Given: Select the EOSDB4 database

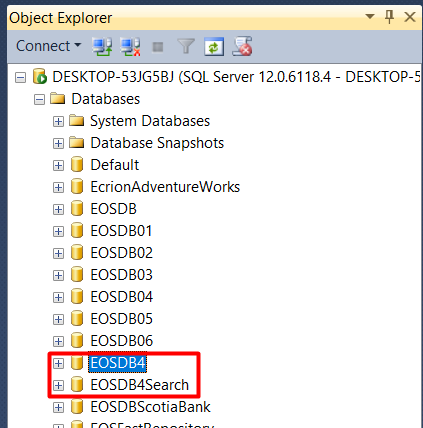Looking at the screenshot, I should point(118,363).
